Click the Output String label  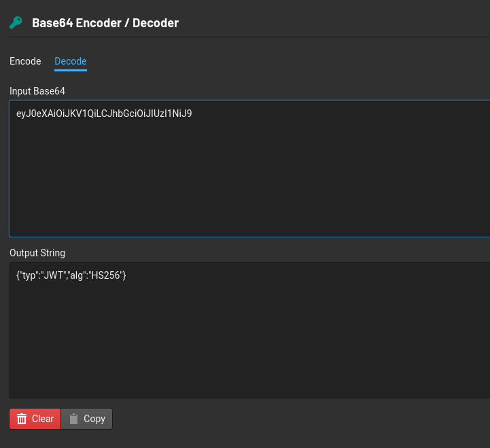click(x=37, y=253)
